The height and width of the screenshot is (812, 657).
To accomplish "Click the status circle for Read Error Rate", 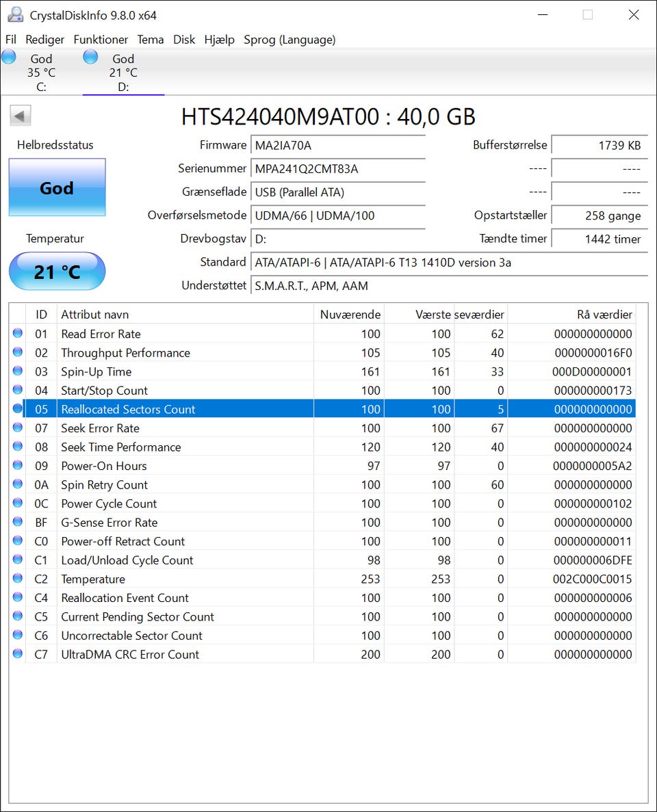I will pyautogui.click(x=17, y=334).
